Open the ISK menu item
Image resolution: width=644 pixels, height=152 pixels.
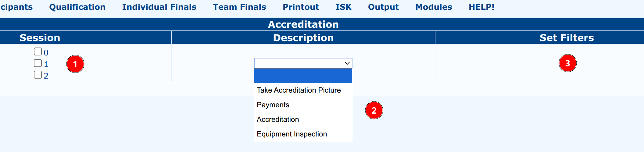pos(343,7)
